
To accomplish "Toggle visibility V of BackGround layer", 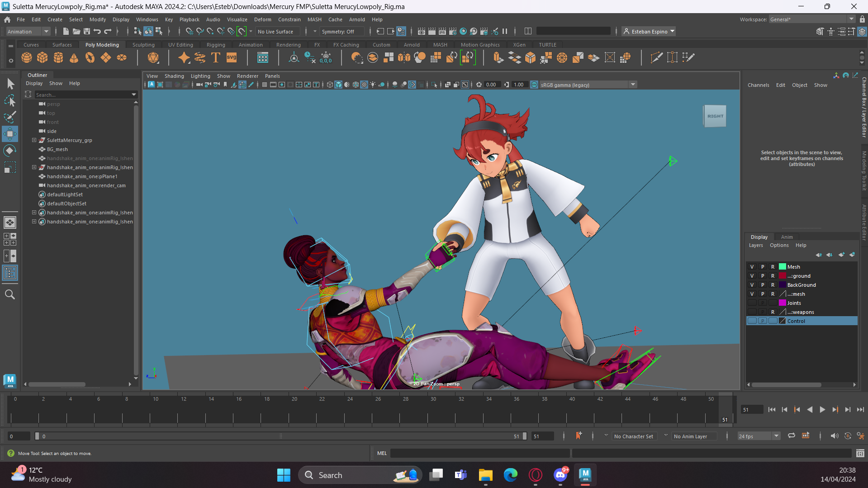I will (752, 285).
